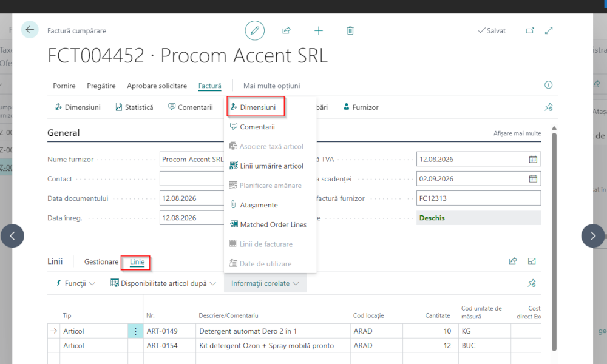607x364 pixels.
Task: Open calendar picker for 12.08.2026 TVA date
Action: coord(533,159)
